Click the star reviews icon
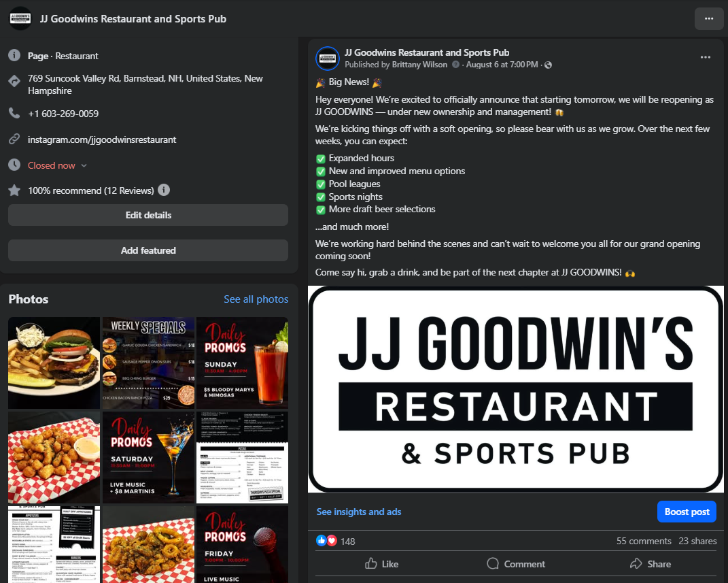728x583 pixels. point(14,190)
